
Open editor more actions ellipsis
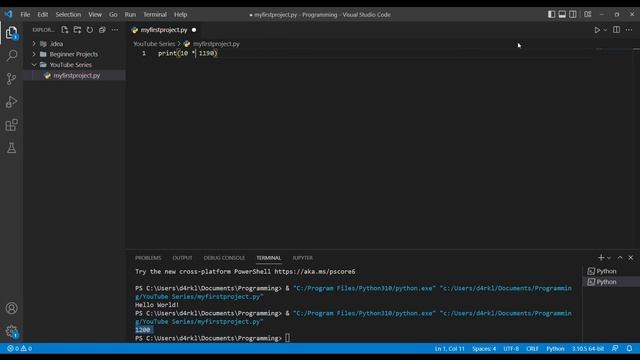[629, 30]
